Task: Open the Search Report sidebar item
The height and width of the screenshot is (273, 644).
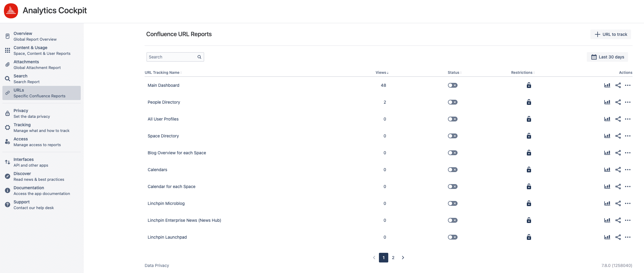Action: click(42, 79)
